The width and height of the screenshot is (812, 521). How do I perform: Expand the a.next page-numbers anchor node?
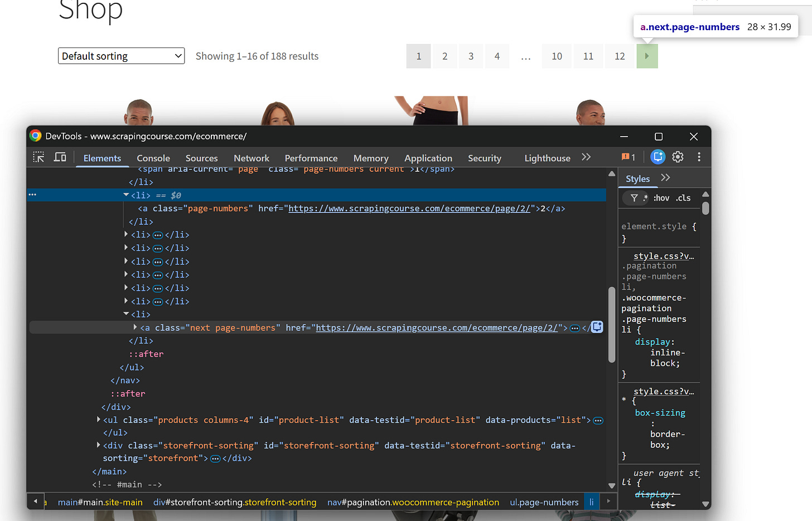point(136,327)
